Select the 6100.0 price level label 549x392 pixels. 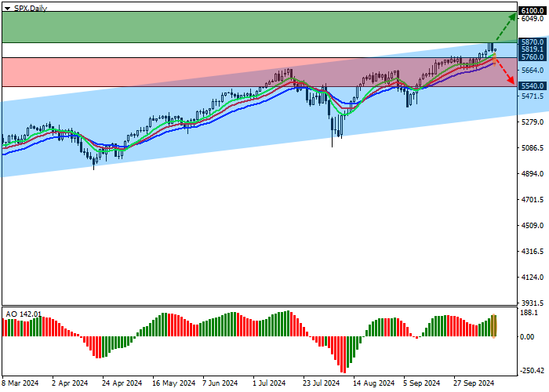(533, 11)
